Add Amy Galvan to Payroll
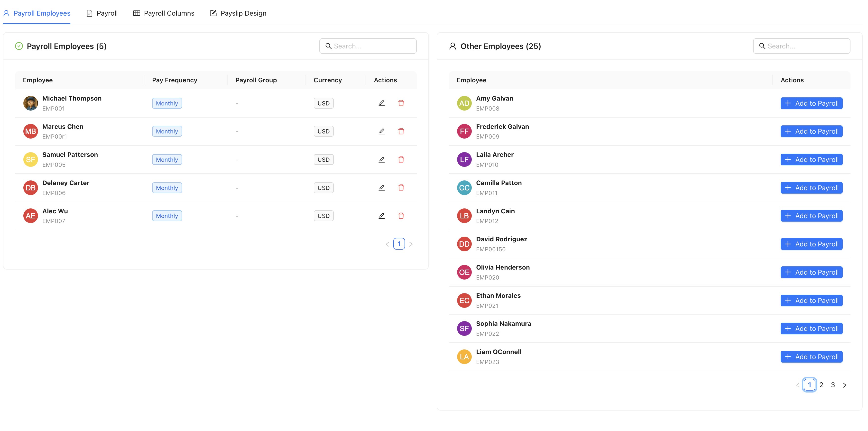The width and height of the screenshot is (868, 431). click(x=811, y=103)
